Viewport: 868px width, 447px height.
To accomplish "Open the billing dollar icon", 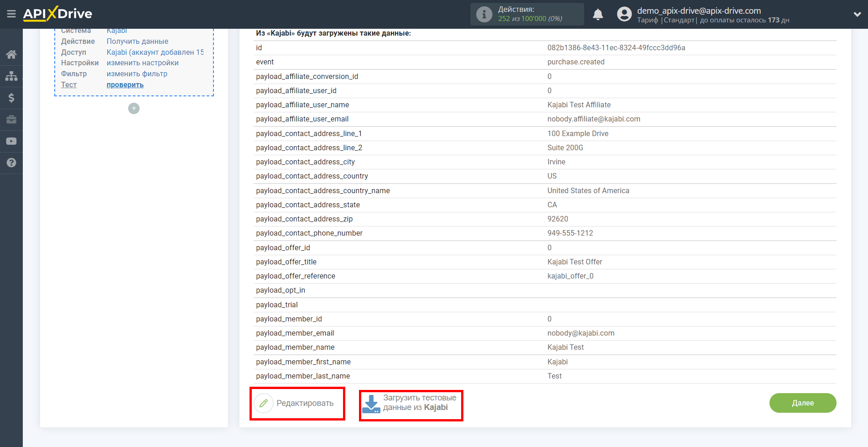I will (11, 98).
